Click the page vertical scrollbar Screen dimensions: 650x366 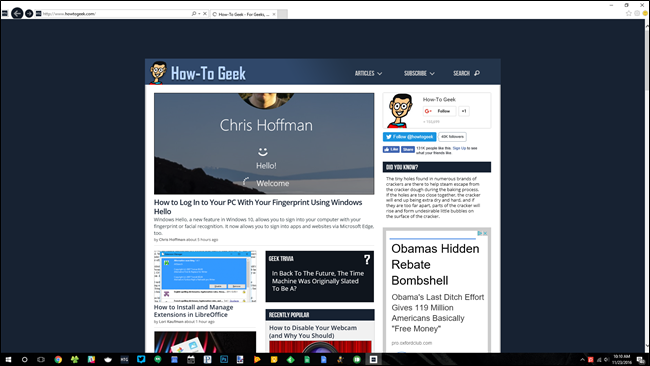647,185
